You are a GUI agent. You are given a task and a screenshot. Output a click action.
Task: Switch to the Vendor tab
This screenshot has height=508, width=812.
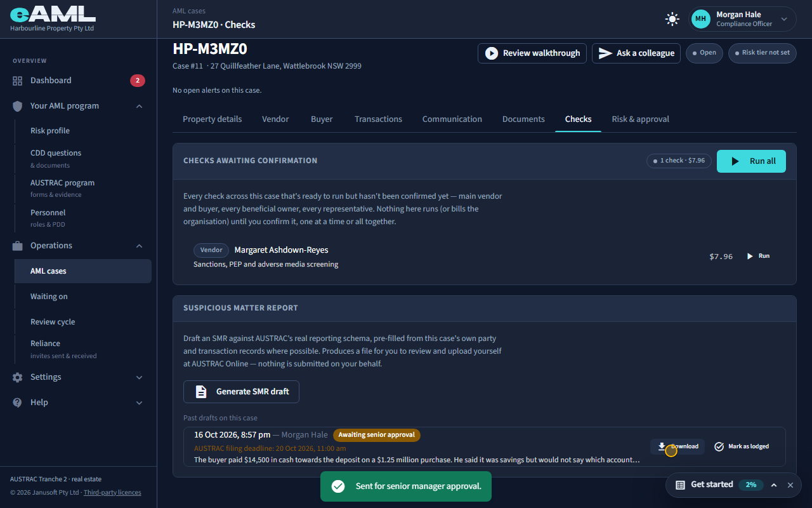(275, 119)
